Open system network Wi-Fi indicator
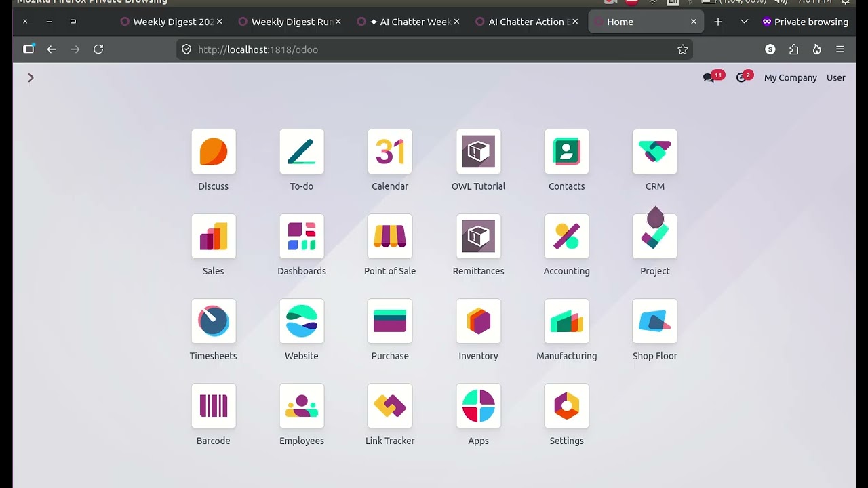This screenshot has height=488, width=868. [x=652, y=2]
